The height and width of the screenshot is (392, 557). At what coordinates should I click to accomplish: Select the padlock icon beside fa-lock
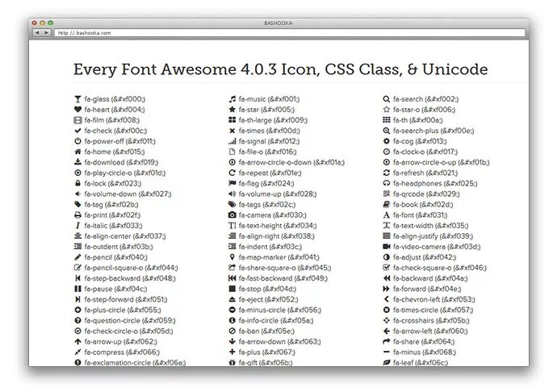77,183
